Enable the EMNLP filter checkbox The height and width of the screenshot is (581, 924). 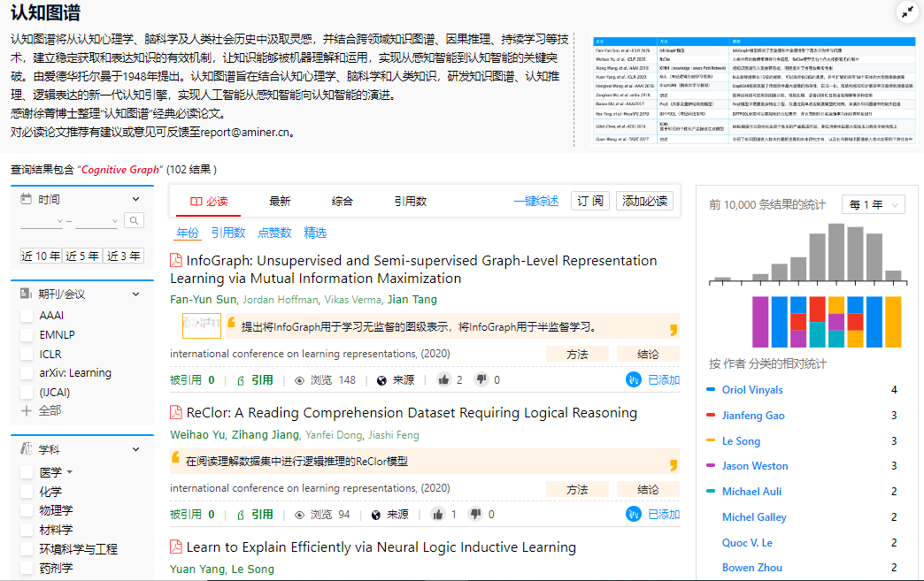click(27, 335)
